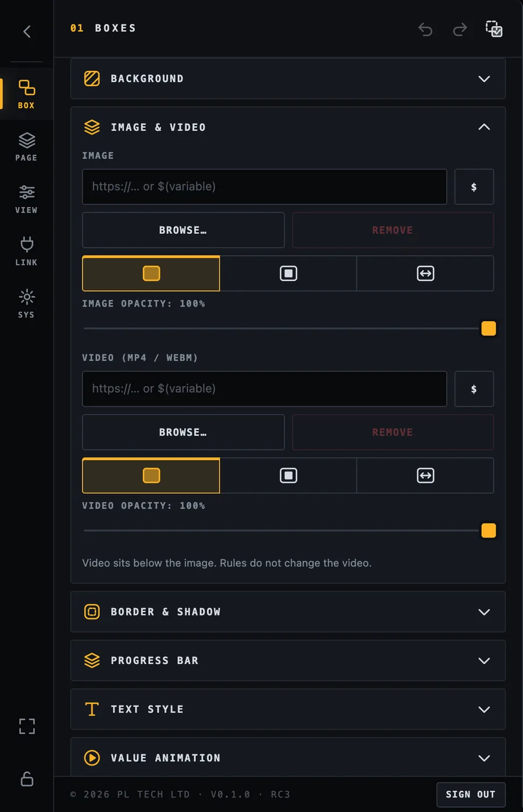This screenshot has height=812, width=523.
Task: Click the Progress Bar layers icon
Action: [x=92, y=660]
